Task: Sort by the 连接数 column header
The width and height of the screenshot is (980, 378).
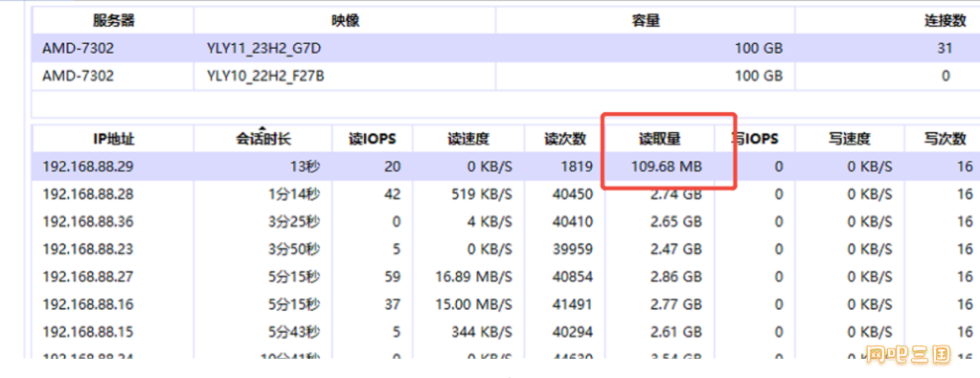Action: pos(887,21)
